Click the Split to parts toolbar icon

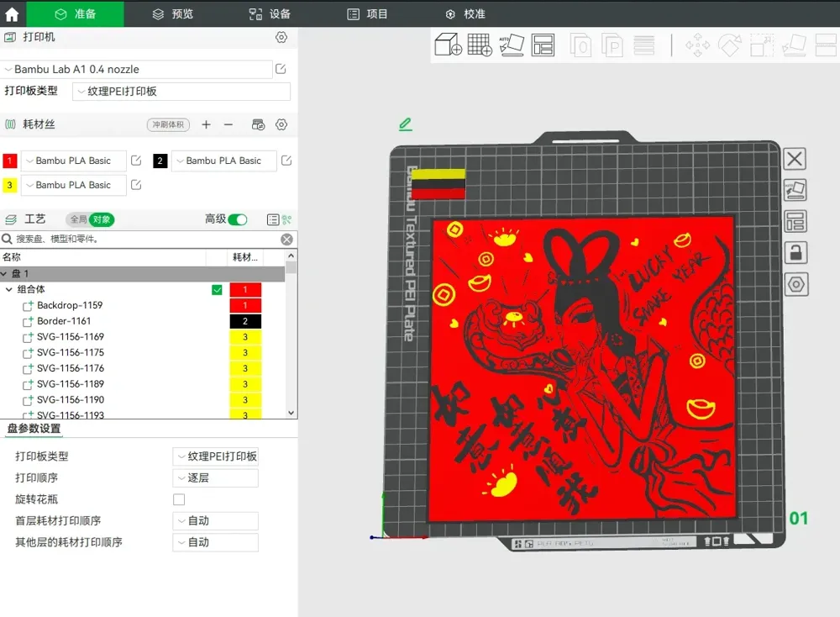pos(612,45)
